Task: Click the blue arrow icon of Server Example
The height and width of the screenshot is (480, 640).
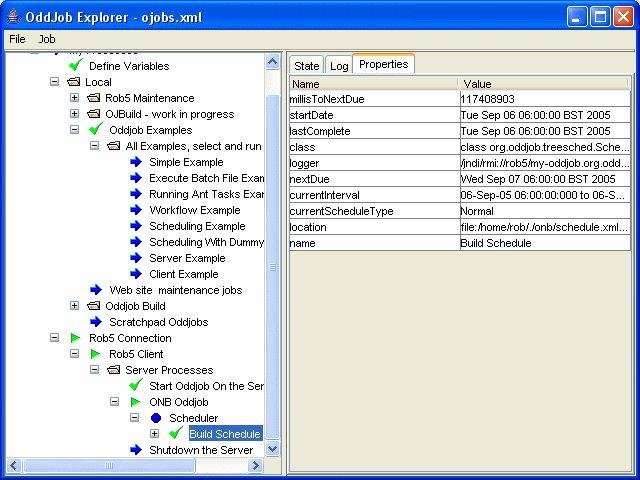Action: coord(136,258)
